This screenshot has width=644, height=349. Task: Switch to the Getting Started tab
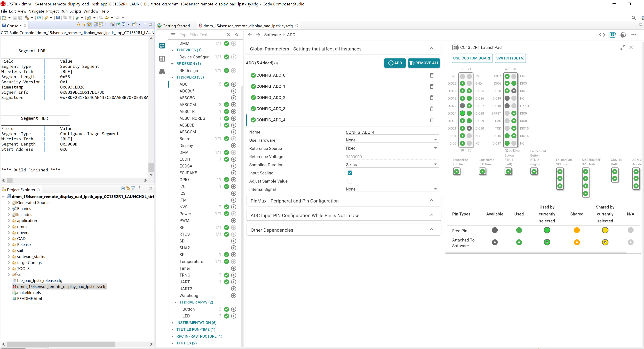click(176, 26)
